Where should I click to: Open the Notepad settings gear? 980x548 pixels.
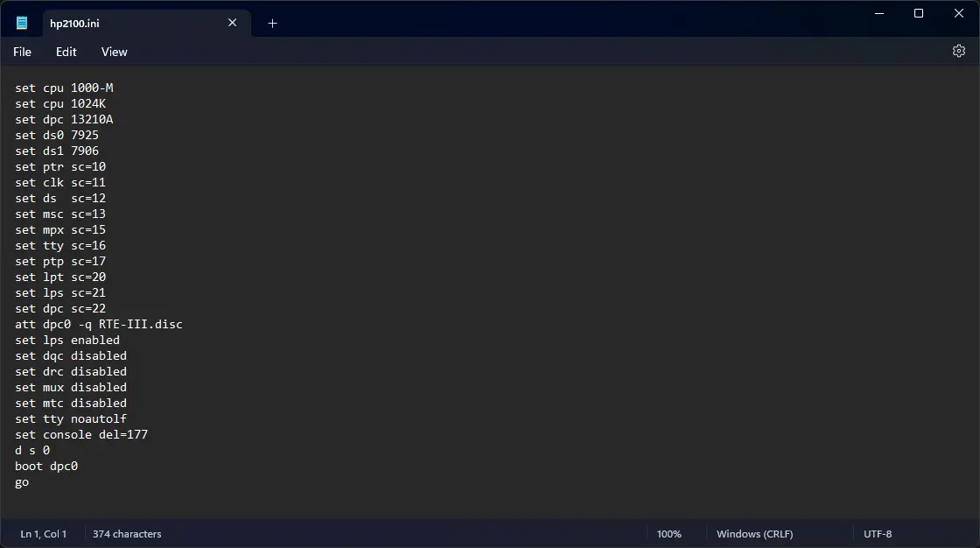[x=958, y=52]
